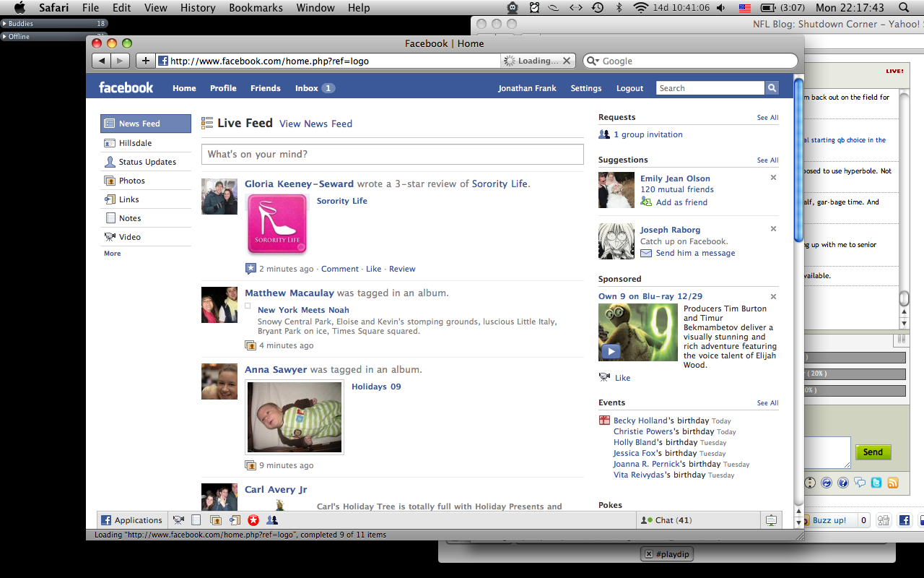Click the green Send button in Yahoo window
This screenshot has height=578, width=924.
[873, 452]
